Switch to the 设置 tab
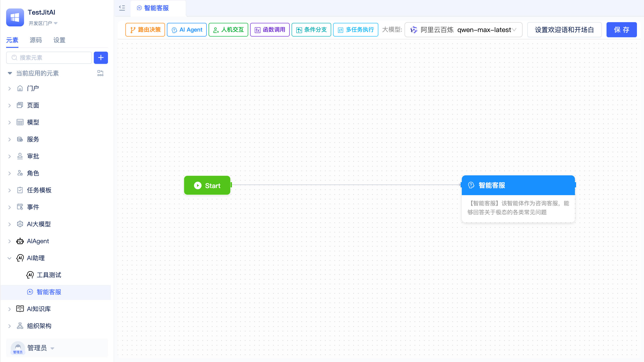The image size is (644, 362). pos(59,40)
